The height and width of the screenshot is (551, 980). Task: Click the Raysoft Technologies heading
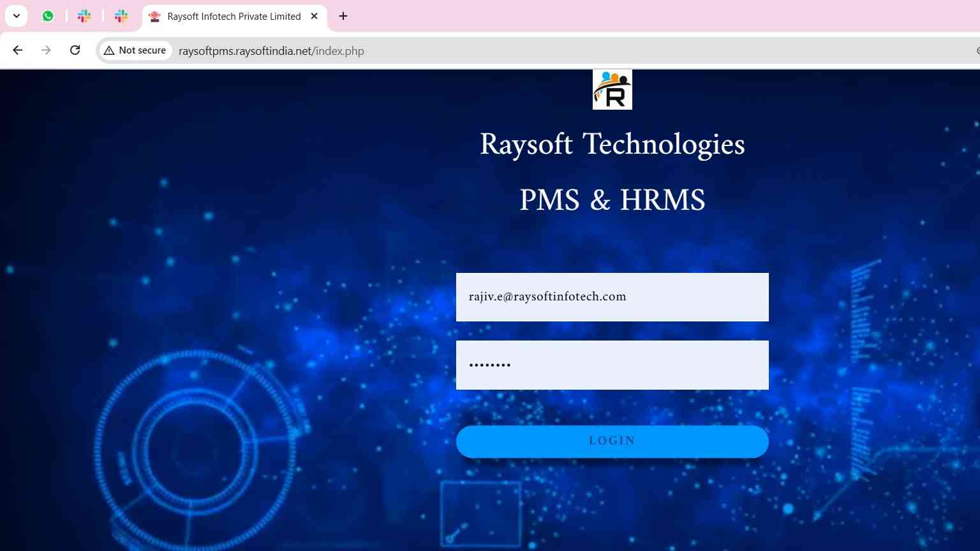(612, 144)
